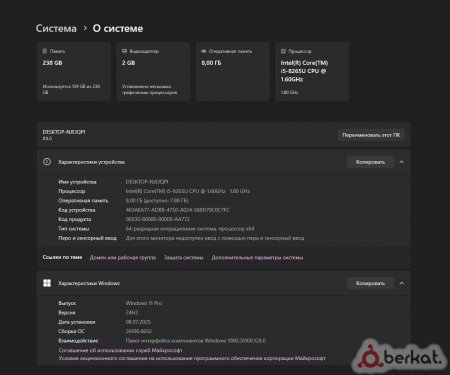Click the 1,80 GHz text in Процессор card
The width and height of the screenshot is (450, 375).
(x=289, y=92)
